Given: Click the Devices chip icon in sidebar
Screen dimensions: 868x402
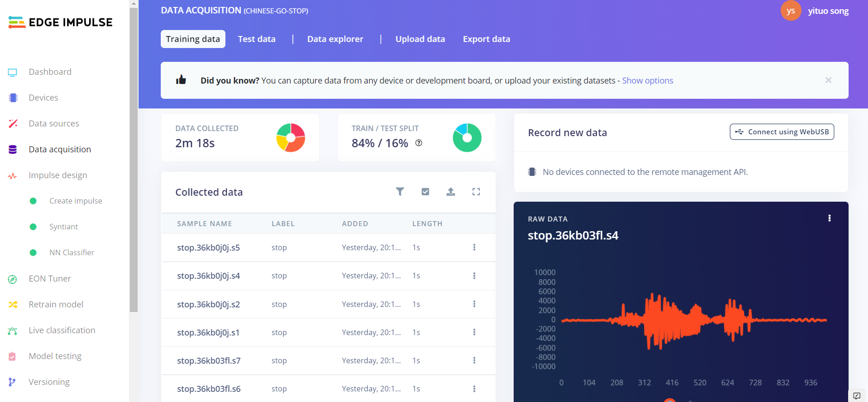Looking at the screenshot, I should [13, 98].
